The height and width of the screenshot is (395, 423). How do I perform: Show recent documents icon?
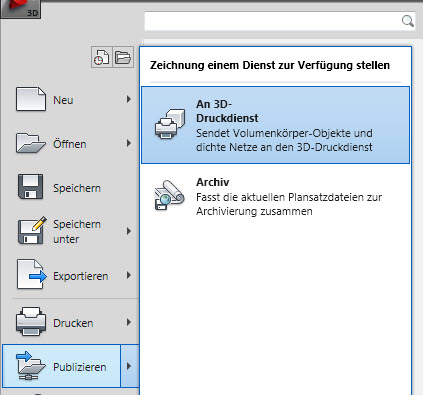[x=101, y=57]
